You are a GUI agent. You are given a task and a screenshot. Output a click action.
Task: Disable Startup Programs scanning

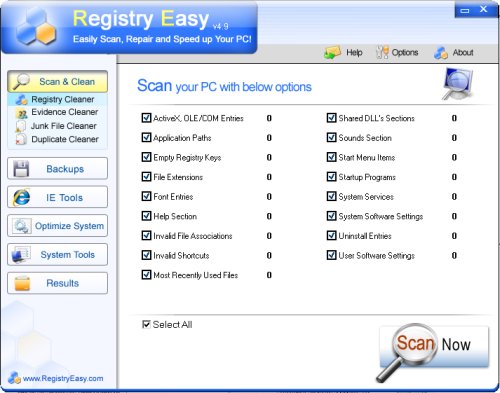(331, 177)
